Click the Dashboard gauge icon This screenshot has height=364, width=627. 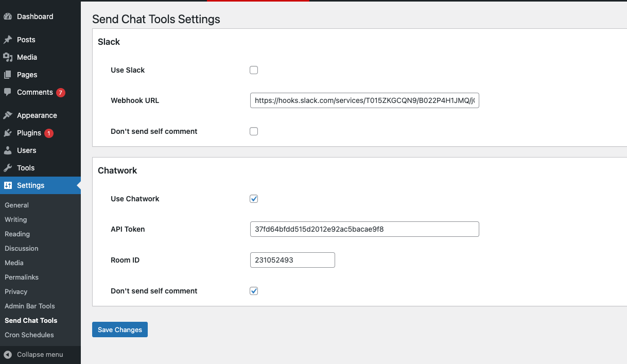8,16
